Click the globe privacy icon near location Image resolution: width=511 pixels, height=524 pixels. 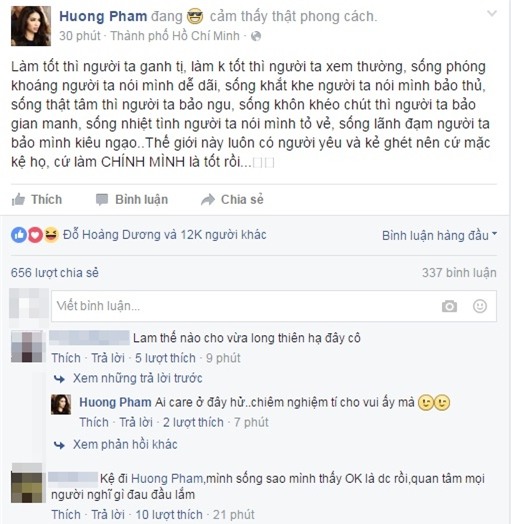[x=256, y=36]
